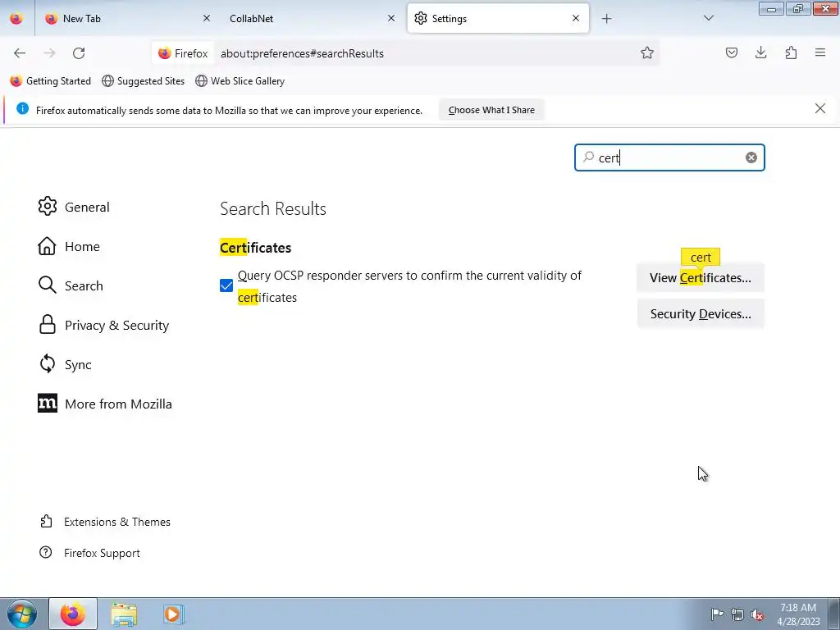Viewport: 840px width, 630px height.
Task: Click the Certificates heading text
Action: click(x=256, y=248)
